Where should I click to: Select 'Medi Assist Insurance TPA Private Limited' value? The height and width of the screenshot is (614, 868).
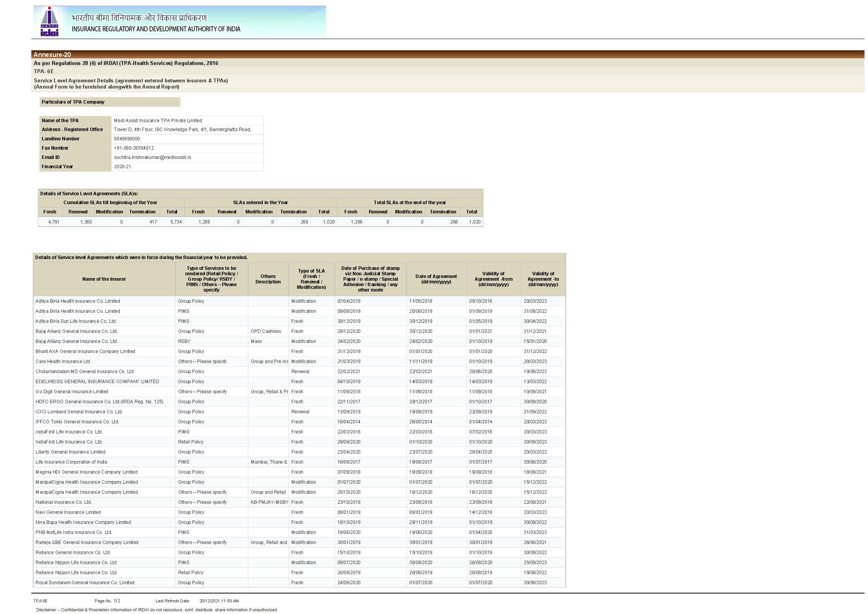tap(158, 121)
